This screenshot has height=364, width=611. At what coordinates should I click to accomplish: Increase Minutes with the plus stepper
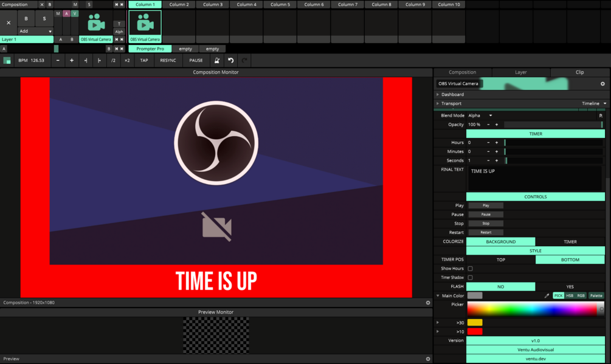pyautogui.click(x=497, y=151)
